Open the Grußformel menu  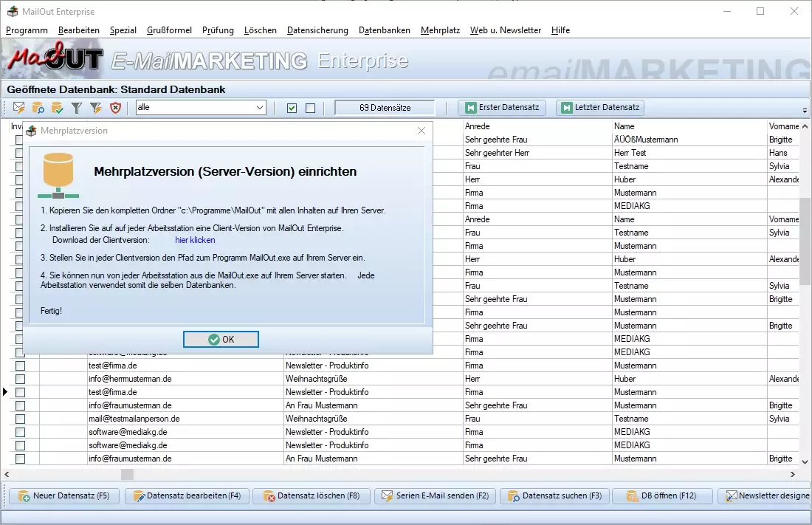169,30
